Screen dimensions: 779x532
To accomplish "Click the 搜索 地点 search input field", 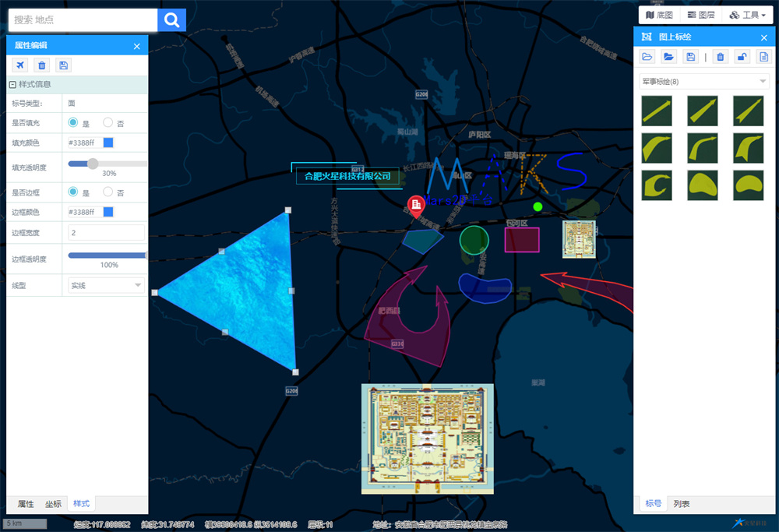I will click(82, 19).
